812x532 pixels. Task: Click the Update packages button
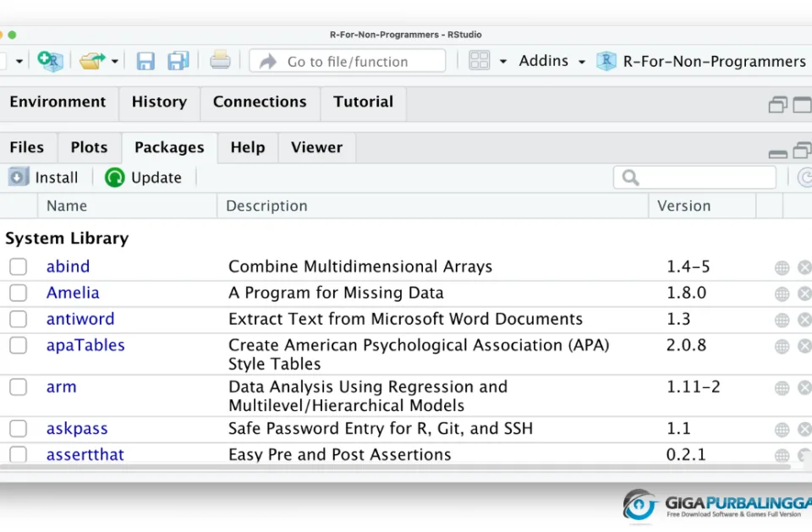click(143, 178)
